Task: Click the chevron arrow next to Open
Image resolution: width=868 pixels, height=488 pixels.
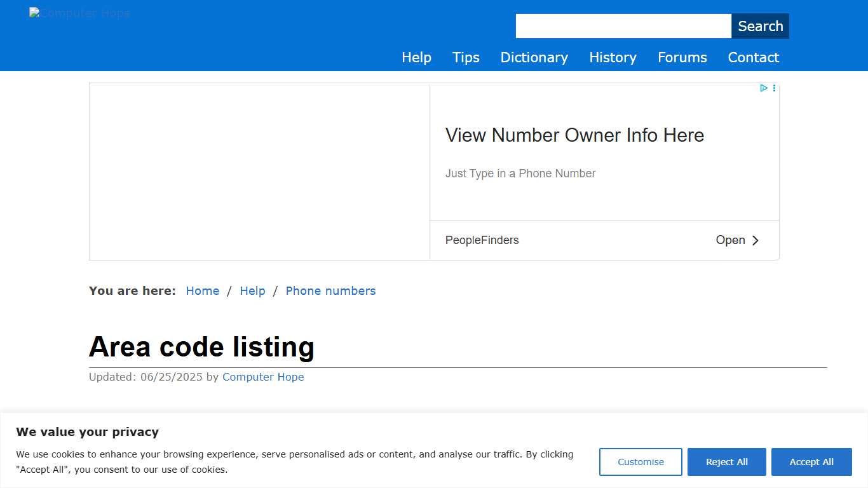Action: [756, 240]
